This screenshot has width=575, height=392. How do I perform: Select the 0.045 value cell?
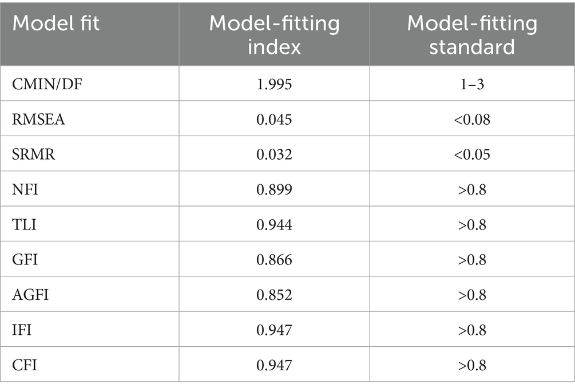pyautogui.click(x=274, y=119)
